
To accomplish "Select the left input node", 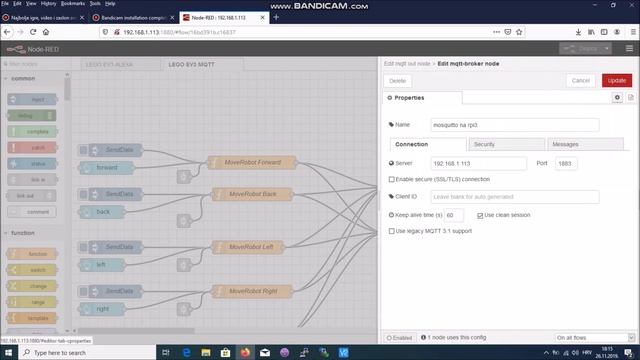I will point(102,265).
